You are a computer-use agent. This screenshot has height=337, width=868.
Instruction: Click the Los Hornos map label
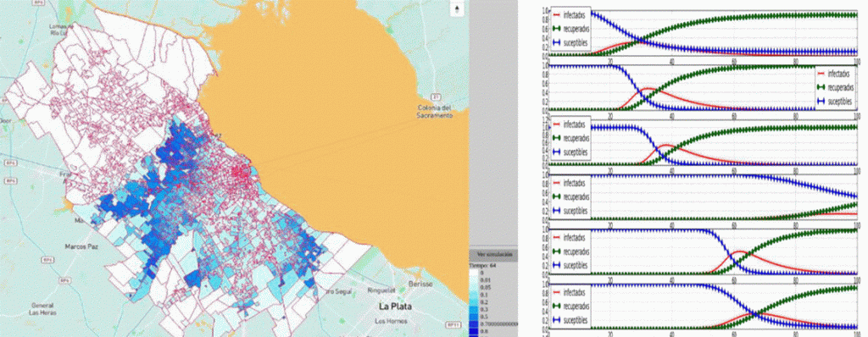tap(391, 321)
